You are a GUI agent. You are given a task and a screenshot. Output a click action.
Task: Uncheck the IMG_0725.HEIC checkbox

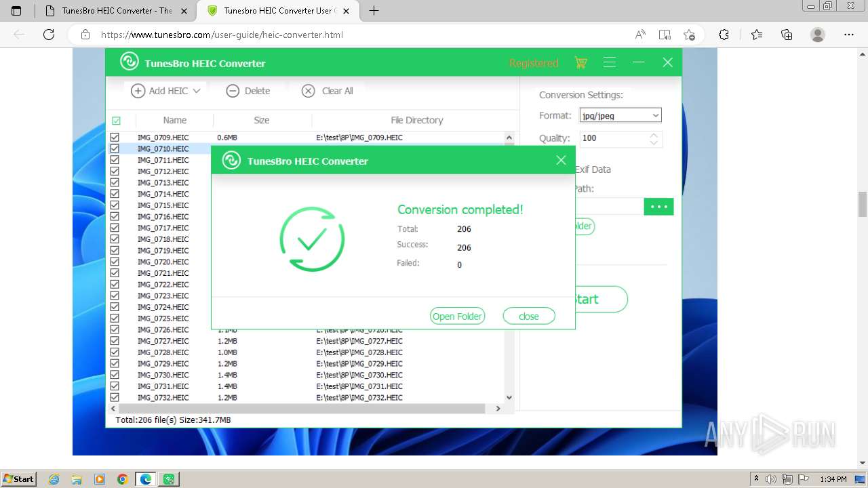[115, 319]
